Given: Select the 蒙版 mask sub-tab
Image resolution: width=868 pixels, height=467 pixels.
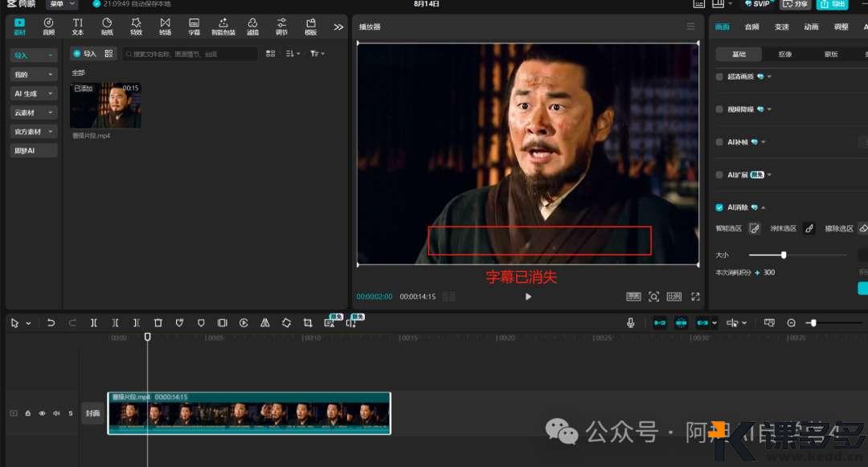Looking at the screenshot, I should pyautogui.click(x=831, y=54).
